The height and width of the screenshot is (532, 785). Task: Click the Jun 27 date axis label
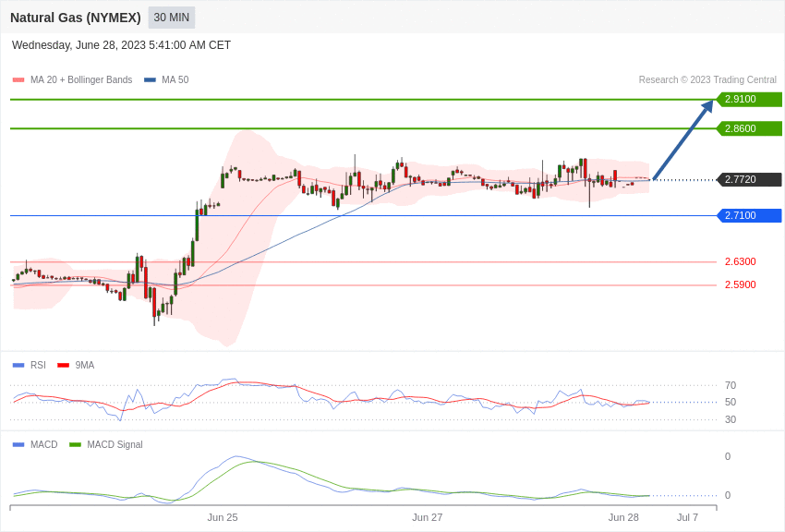tap(427, 517)
